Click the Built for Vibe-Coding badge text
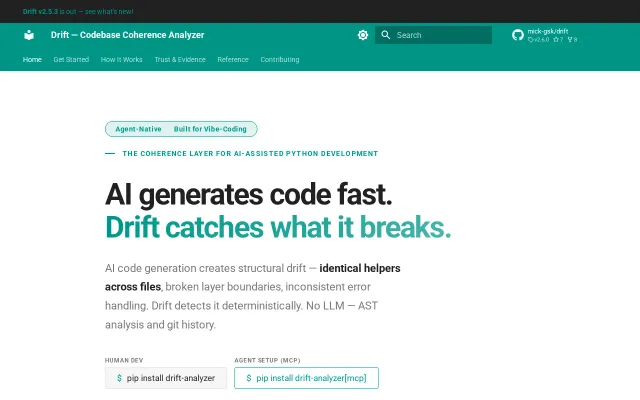 pyautogui.click(x=210, y=129)
